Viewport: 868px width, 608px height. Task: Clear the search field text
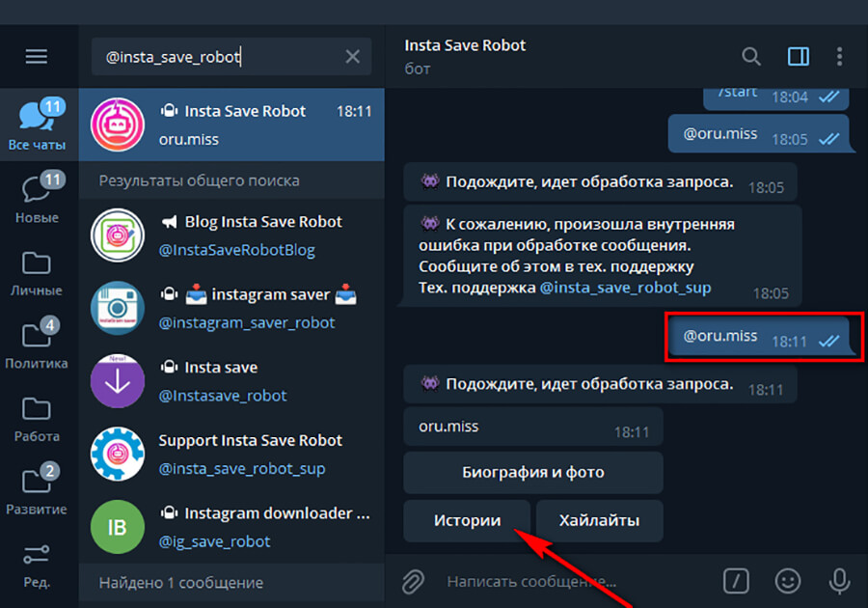click(352, 57)
